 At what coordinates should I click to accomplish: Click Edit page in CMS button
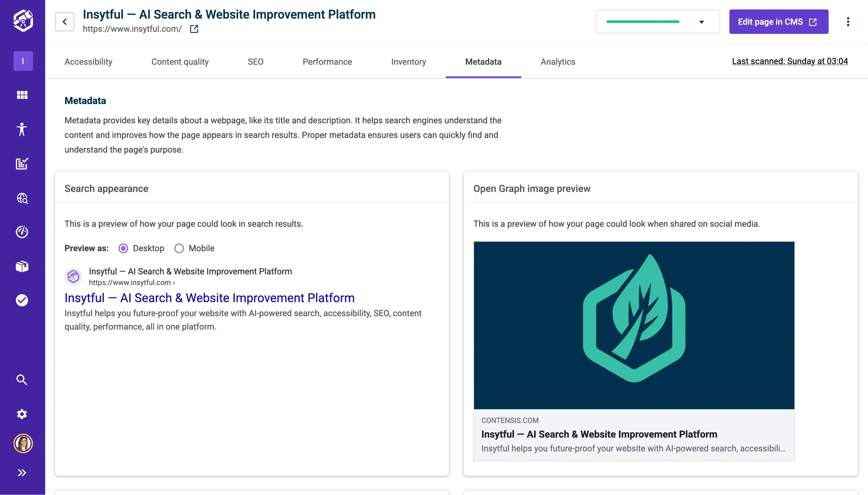click(779, 22)
